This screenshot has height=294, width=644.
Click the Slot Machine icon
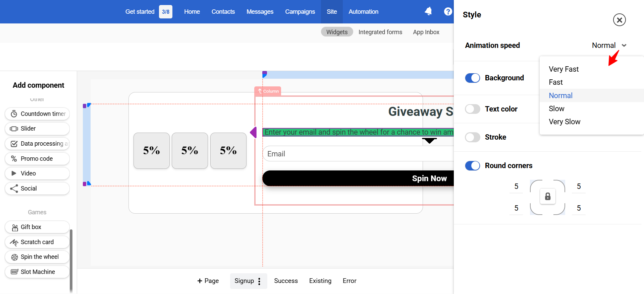[x=14, y=272]
